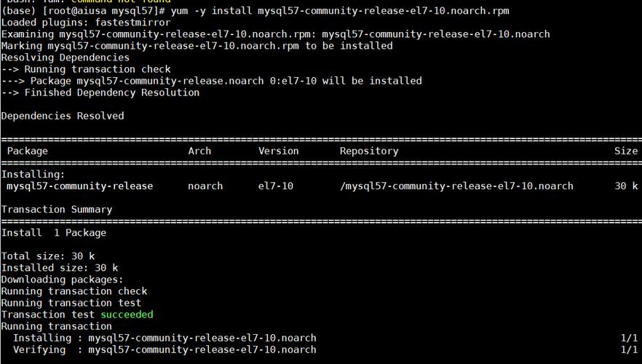The width and height of the screenshot is (642, 364).
Task: Select the final 'Running transaction' line
Action: (57, 326)
